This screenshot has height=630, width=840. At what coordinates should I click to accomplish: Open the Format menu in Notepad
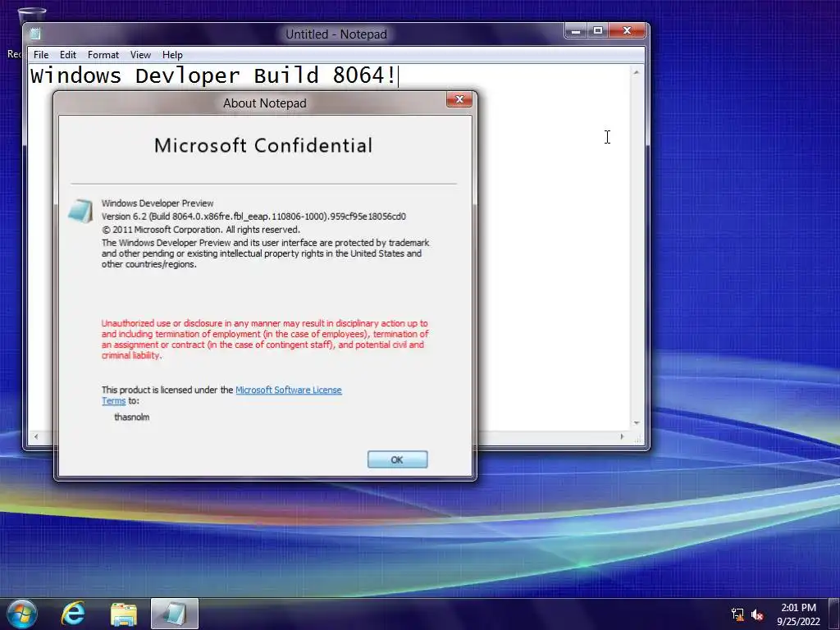pos(103,55)
